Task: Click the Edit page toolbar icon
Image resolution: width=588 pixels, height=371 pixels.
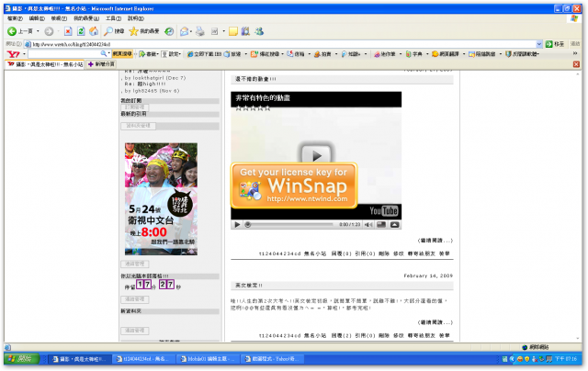Action: (x=214, y=31)
